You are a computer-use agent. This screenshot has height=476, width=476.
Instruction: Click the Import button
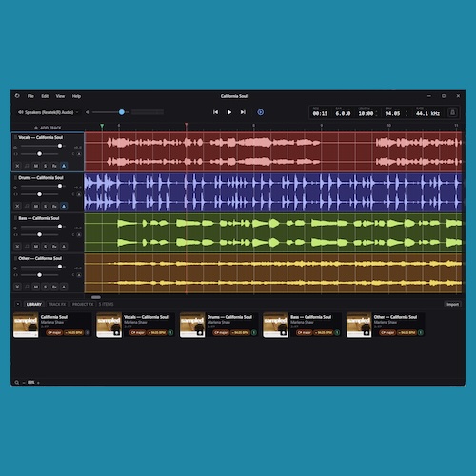pyautogui.click(x=452, y=304)
